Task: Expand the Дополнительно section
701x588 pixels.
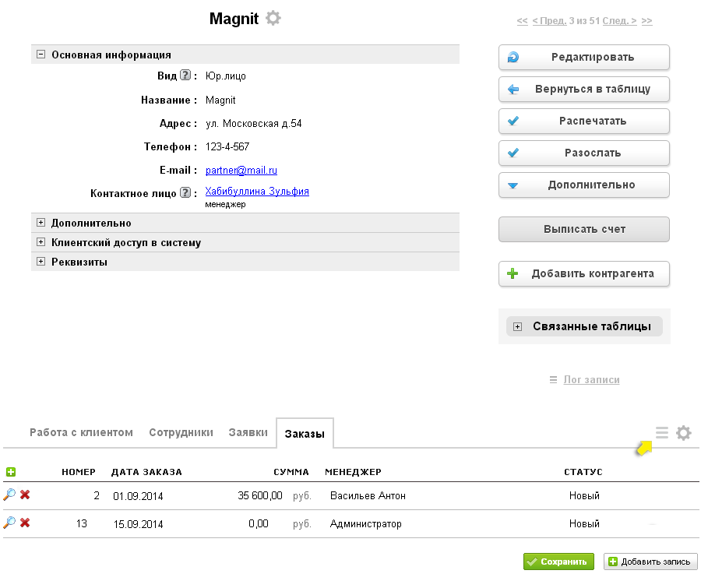Action: tap(41, 223)
